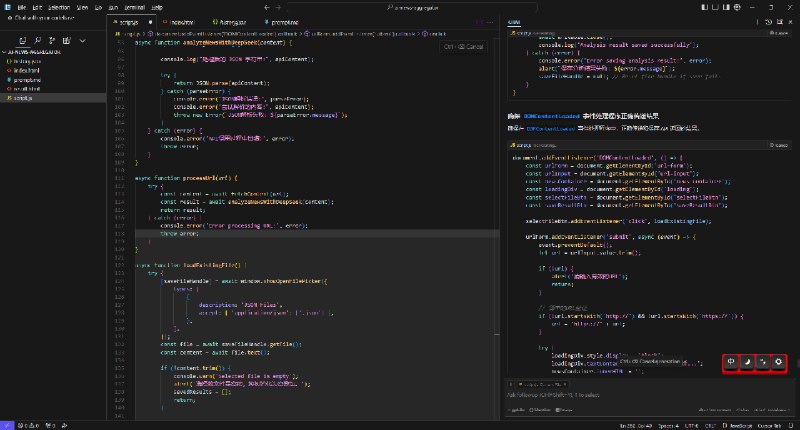Toggle the bottom panel layout icon
The height and width of the screenshot is (430, 800).
pyautogui.click(x=715, y=7)
